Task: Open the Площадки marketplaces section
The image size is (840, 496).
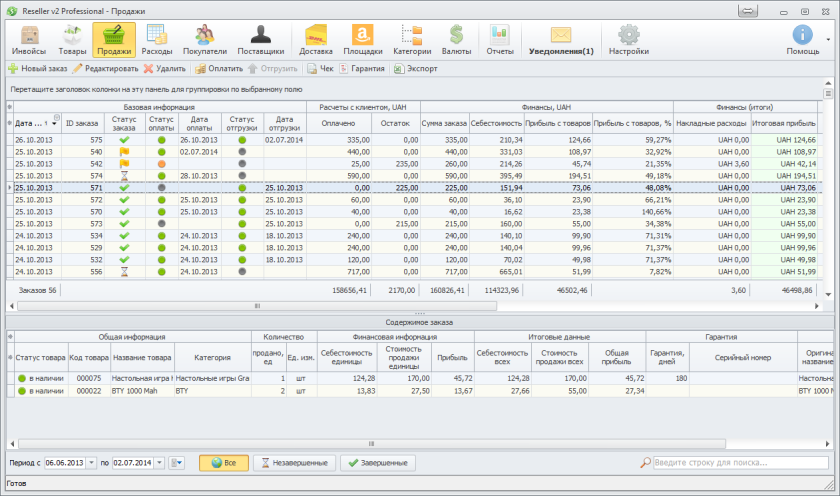Action: 361,40
